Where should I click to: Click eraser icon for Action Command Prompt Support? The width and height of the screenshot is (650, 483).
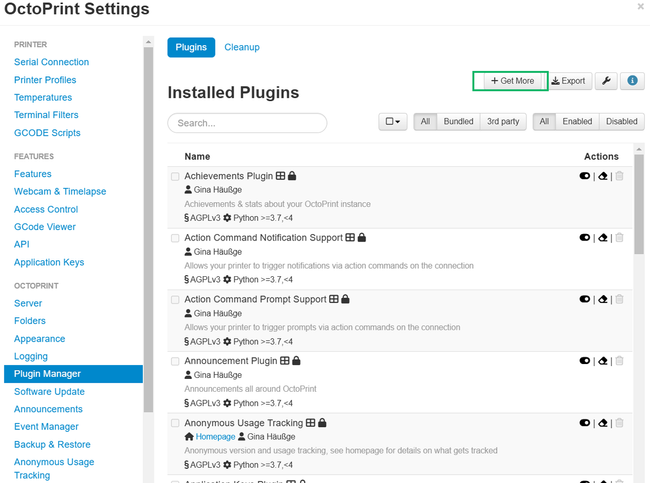pyautogui.click(x=602, y=299)
